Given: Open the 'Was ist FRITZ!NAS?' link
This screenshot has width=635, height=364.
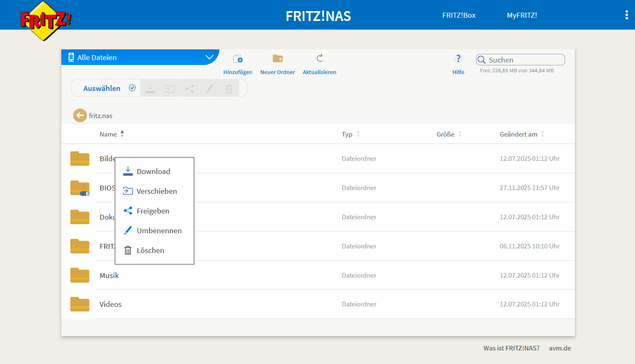Looking at the screenshot, I should coord(512,348).
